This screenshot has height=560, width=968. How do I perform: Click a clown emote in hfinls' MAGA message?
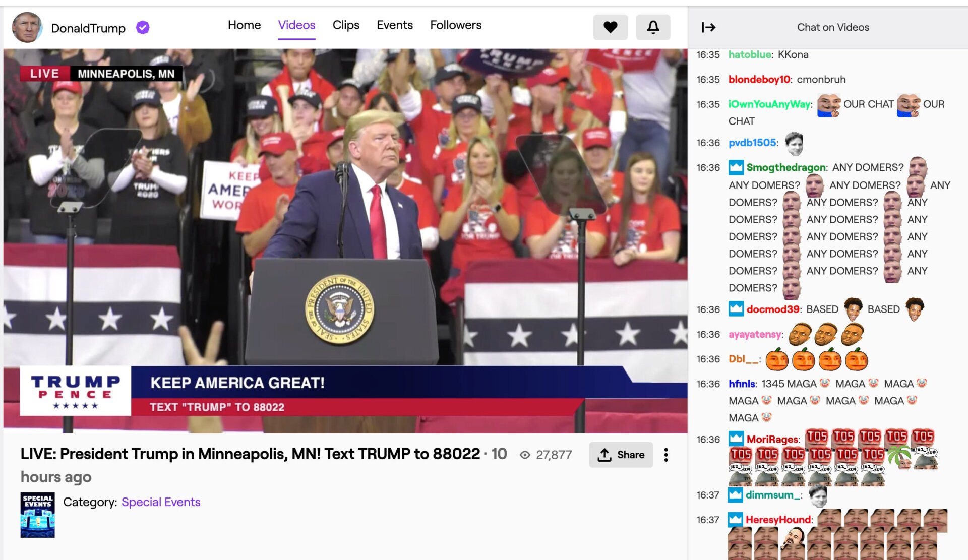pos(822,383)
